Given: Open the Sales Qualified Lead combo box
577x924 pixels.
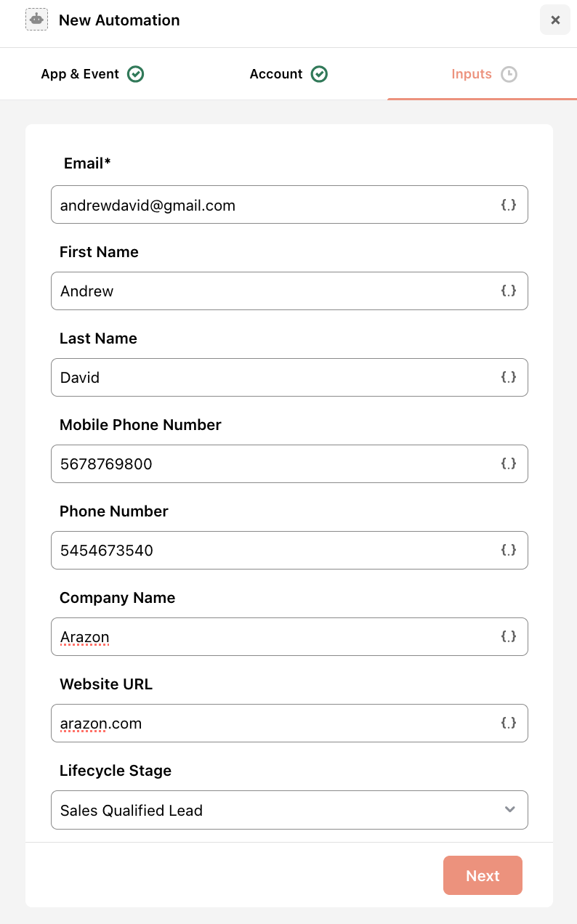Looking at the screenshot, I should click(289, 810).
